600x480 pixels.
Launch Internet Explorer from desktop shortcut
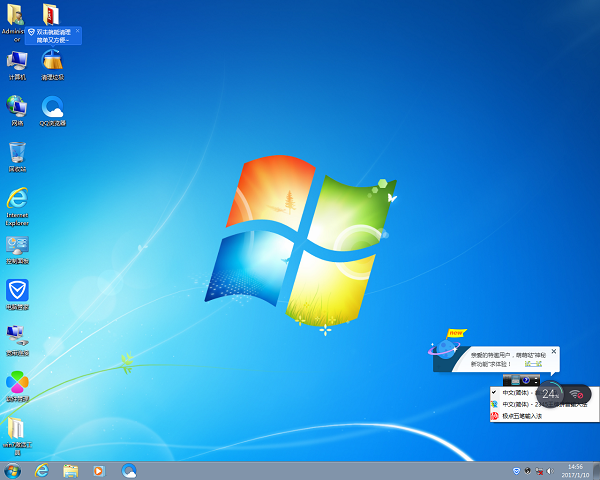click(x=17, y=200)
